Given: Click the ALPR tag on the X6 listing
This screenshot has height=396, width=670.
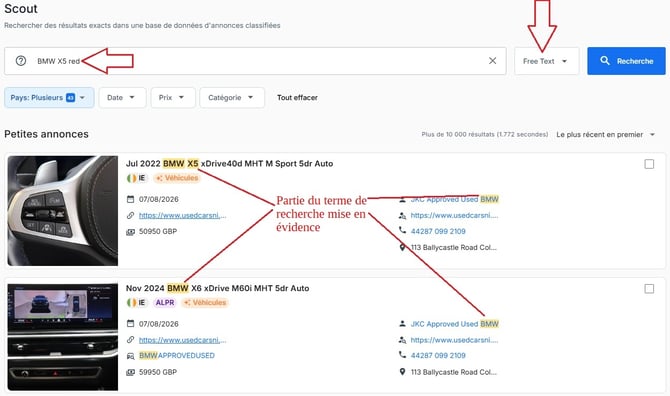Looking at the screenshot, I should pyautogui.click(x=165, y=302).
